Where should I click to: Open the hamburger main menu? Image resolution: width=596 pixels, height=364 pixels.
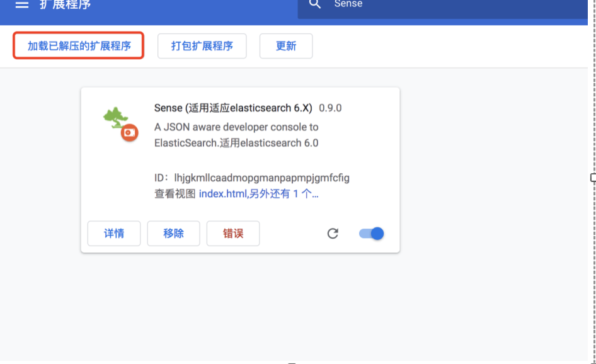coord(21,4)
